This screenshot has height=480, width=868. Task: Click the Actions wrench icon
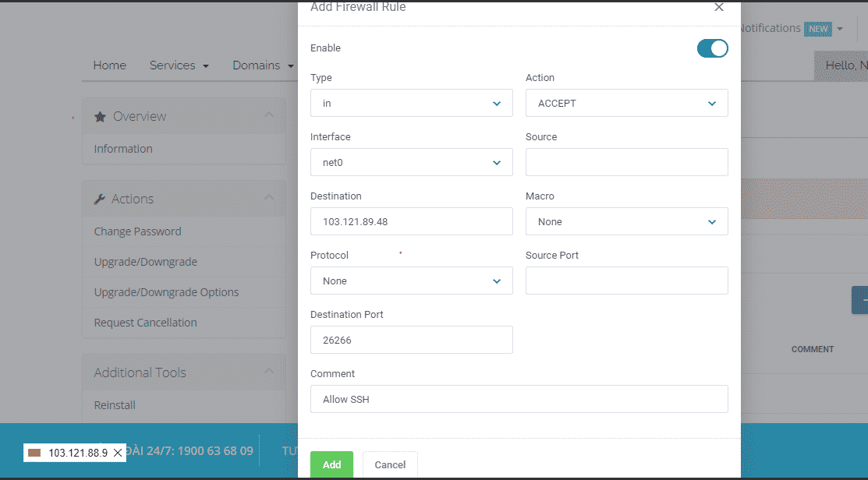[x=100, y=199]
